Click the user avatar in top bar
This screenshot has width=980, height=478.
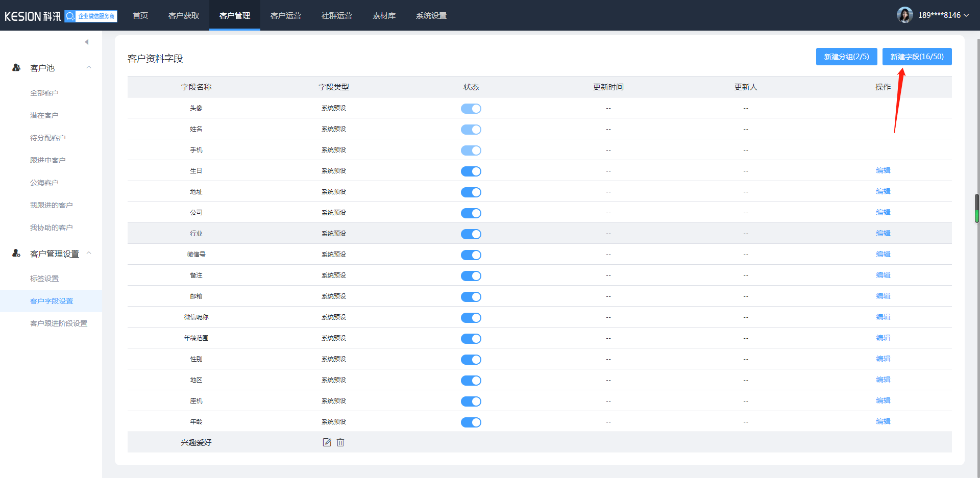(x=904, y=15)
